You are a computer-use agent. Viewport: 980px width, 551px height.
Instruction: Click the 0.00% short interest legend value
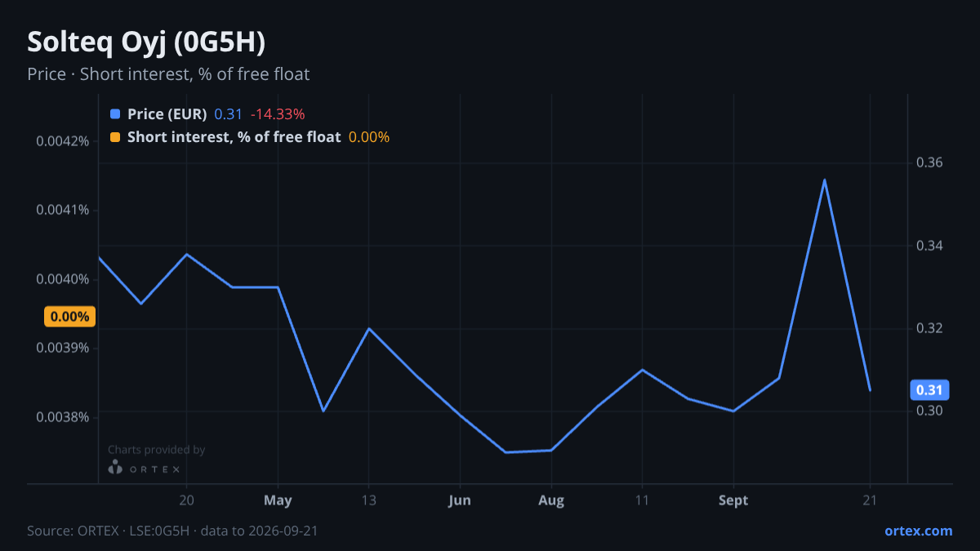(x=369, y=137)
